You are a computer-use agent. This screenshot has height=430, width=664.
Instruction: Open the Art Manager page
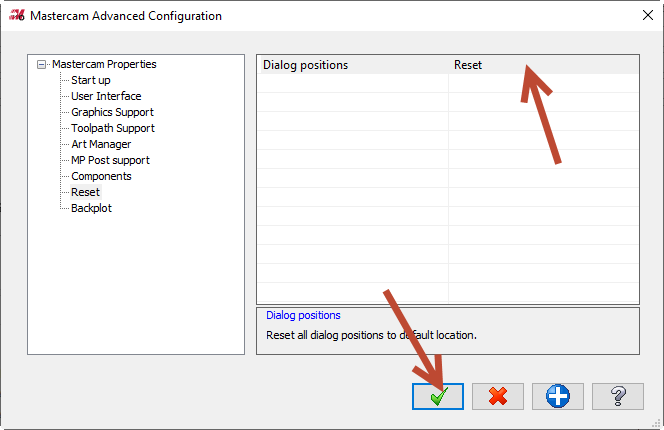[101, 144]
